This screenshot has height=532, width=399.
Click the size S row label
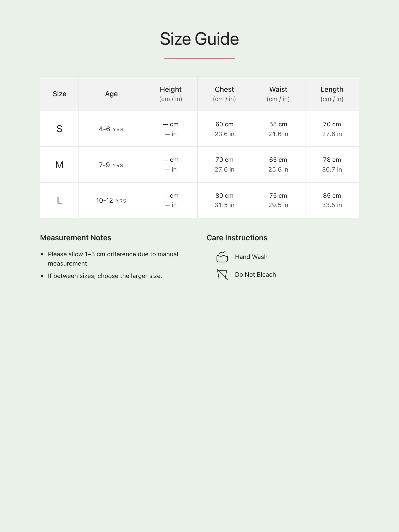(x=59, y=129)
